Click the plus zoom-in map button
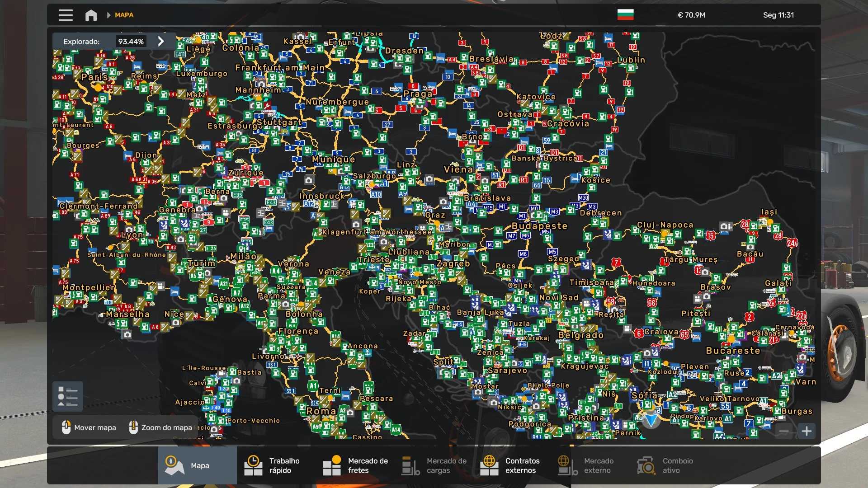Image resolution: width=868 pixels, height=488 pixels. coord(807,431)
